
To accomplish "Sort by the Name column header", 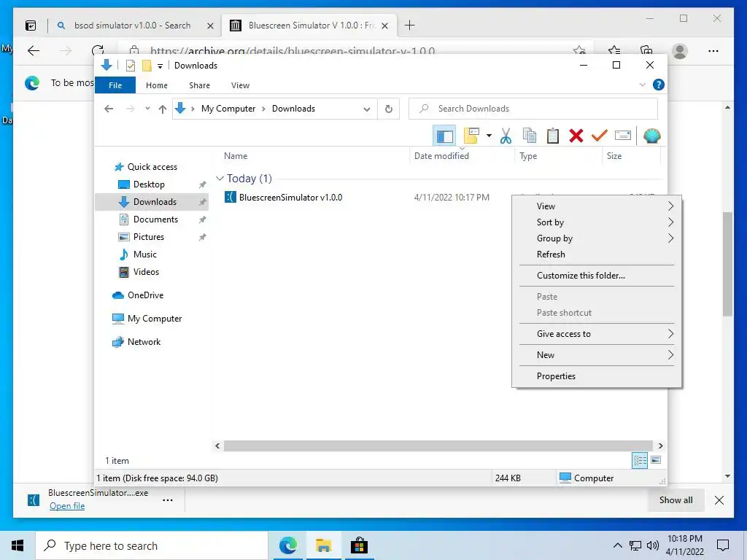I will (236, 156).
